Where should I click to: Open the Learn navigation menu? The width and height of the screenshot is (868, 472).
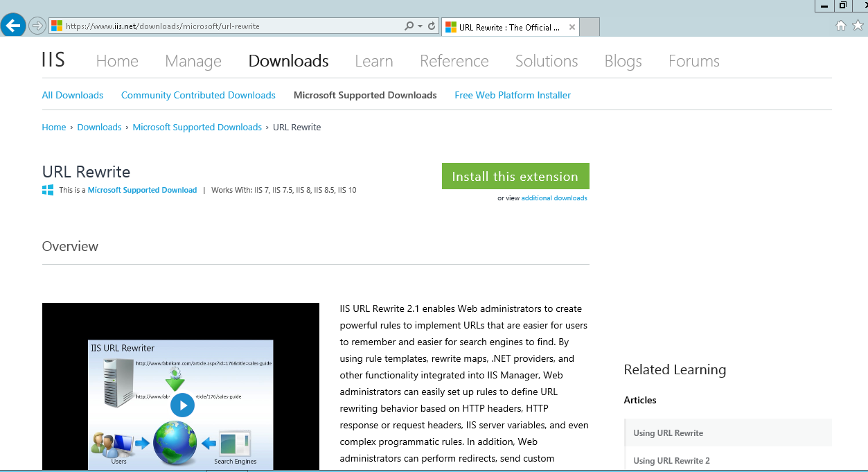click(374, 61)
